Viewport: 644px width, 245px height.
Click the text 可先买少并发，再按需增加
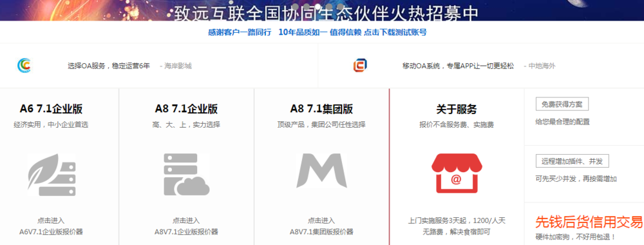(x=576, y=179)
